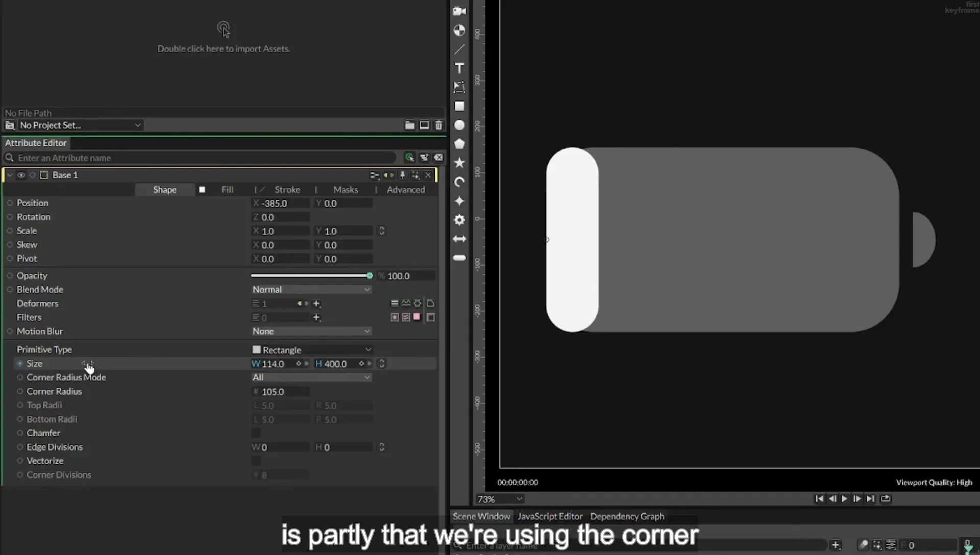This screenshot has height=555, width=980.
Task: Click the camera tool icon
Action: [459, 11]
